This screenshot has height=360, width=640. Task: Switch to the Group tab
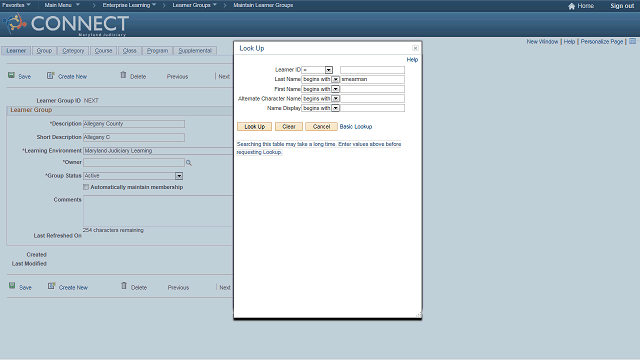(x=44, y=51)
